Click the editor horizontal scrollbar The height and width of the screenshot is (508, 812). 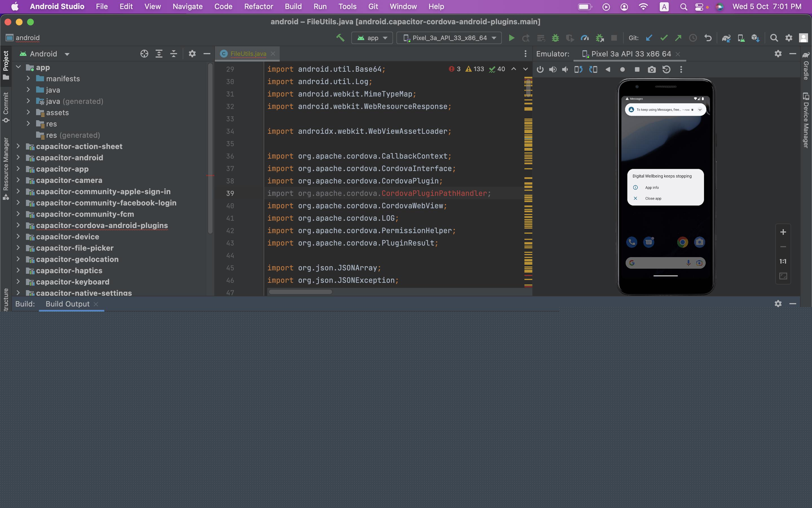(300, 292)
